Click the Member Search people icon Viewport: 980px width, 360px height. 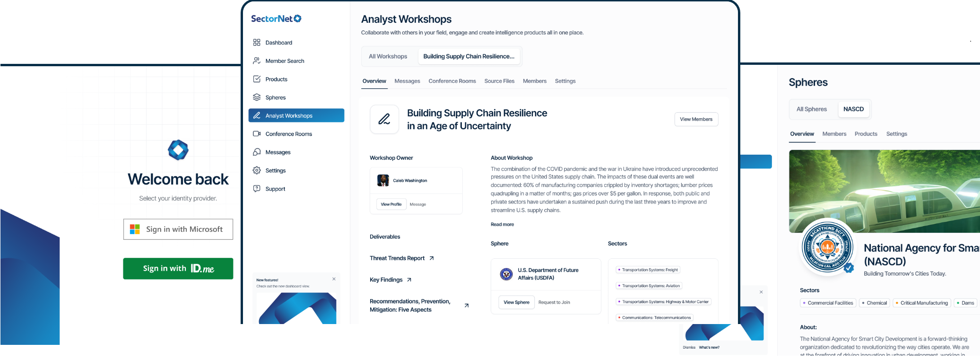(x=257, y=61)
